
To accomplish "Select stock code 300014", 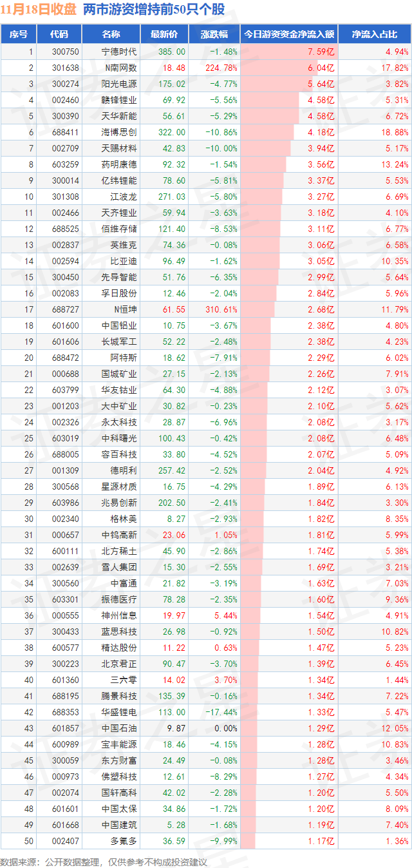I will tap(66, 180).
